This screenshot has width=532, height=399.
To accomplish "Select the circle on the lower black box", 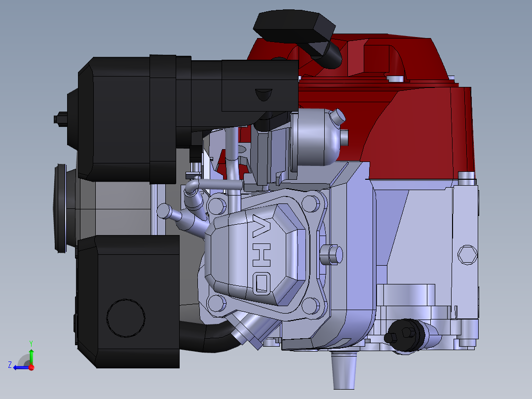I will (x=126, y=319).
